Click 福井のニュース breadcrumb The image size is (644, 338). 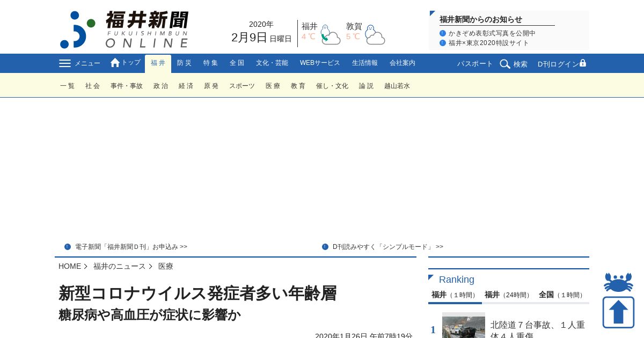[x=120, y=266]
